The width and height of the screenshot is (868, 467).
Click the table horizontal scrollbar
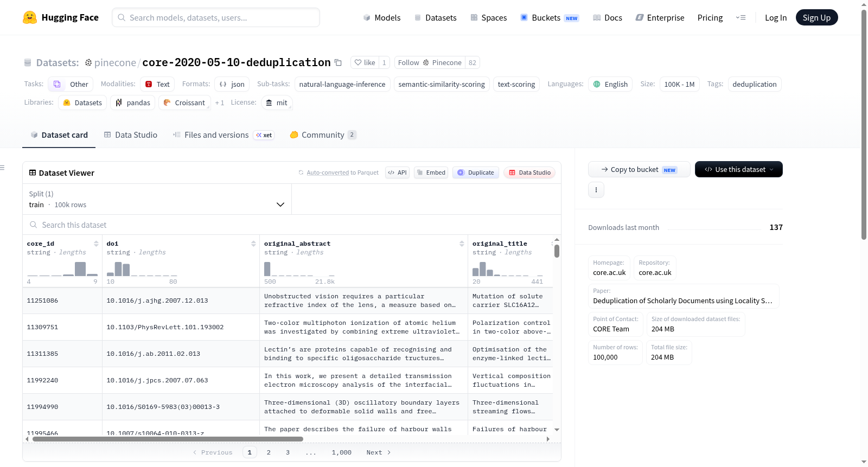click(x=168, y=439)
